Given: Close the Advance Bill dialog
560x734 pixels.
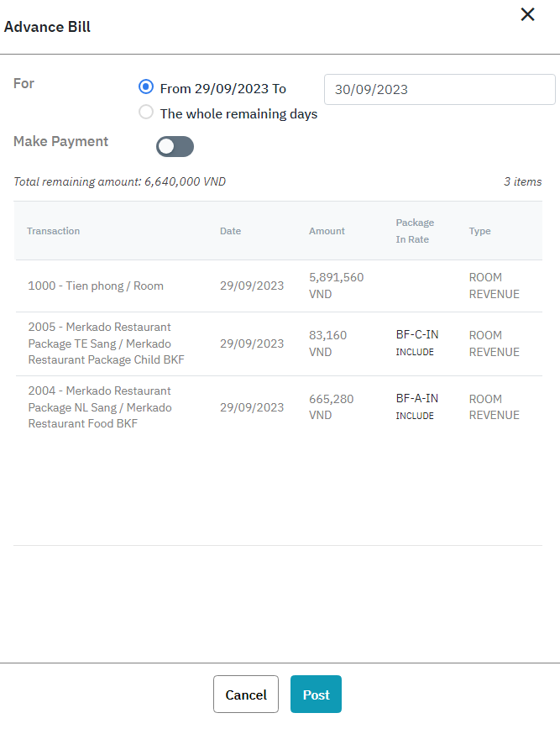Looking at the screenshot, I should [527, 14].
